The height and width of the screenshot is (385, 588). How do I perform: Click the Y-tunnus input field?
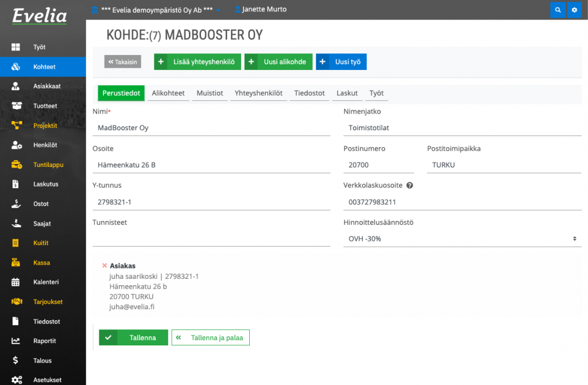(x=211, y=202)
